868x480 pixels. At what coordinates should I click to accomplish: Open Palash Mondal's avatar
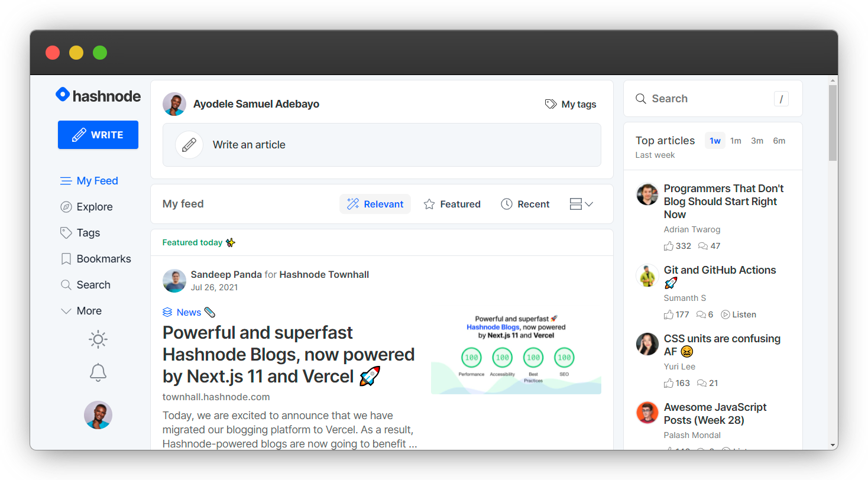pos(647,413)
